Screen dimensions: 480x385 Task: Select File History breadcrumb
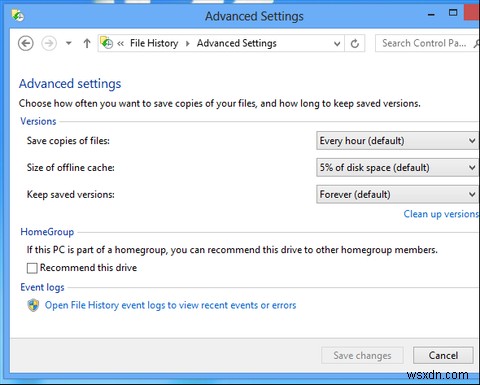click(154, 43)
